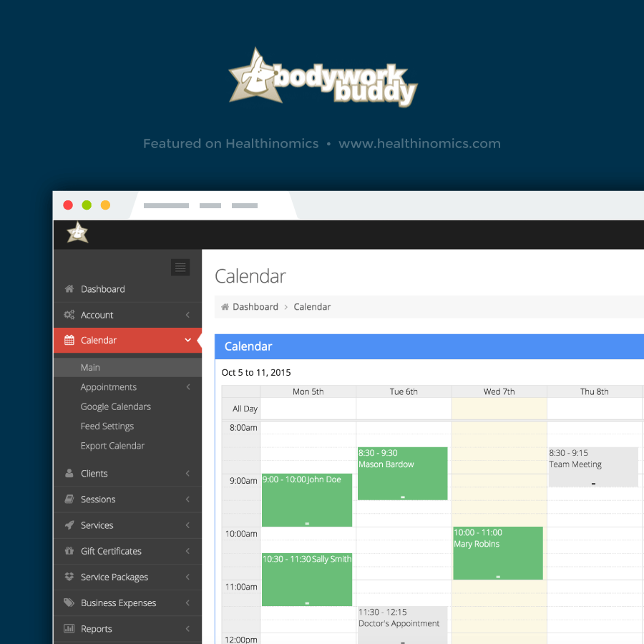Image resolution: width=644 pixels, height=644 pixels.
Task: Click the Dashboard home icon
Action: coord(69,289)
